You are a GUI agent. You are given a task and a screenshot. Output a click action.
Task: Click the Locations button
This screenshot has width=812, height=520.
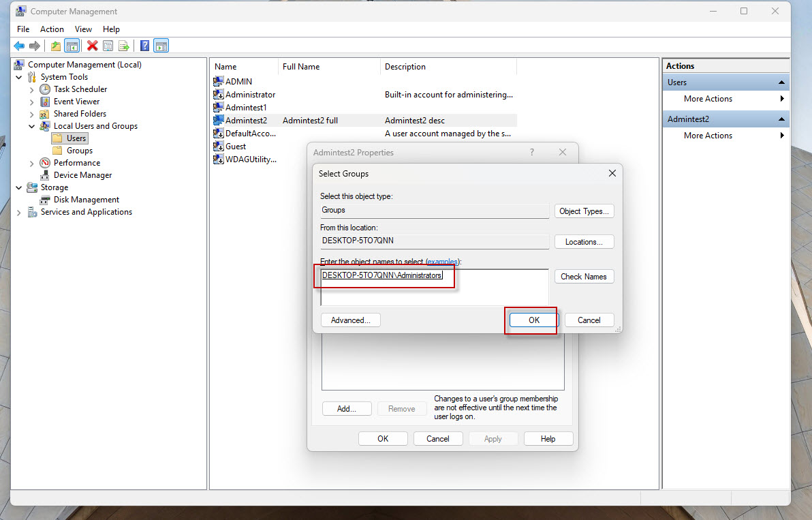[x=584, y=242]
